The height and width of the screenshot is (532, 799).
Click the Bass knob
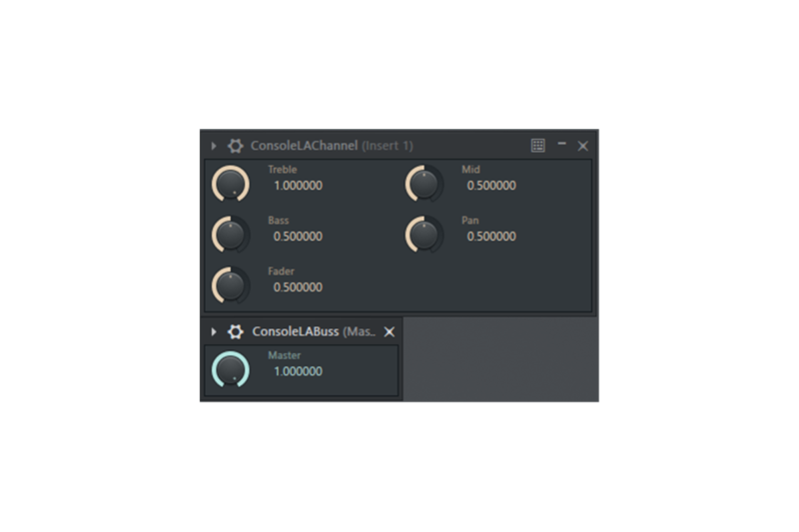[x=231, y=235]
